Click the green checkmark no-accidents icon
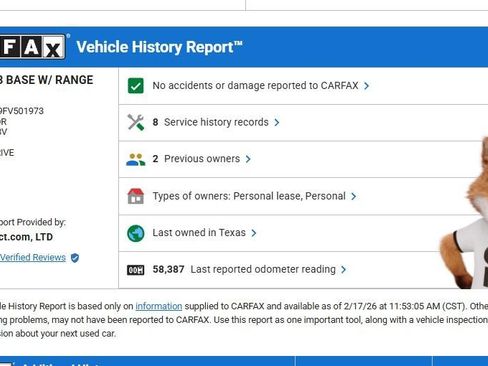Viewport: 488px width, 366px height. click(136, 86)
